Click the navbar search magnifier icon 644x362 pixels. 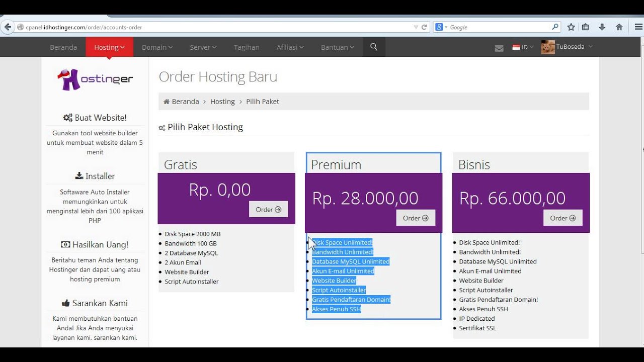pyautogui.click(x=374, y=47)
